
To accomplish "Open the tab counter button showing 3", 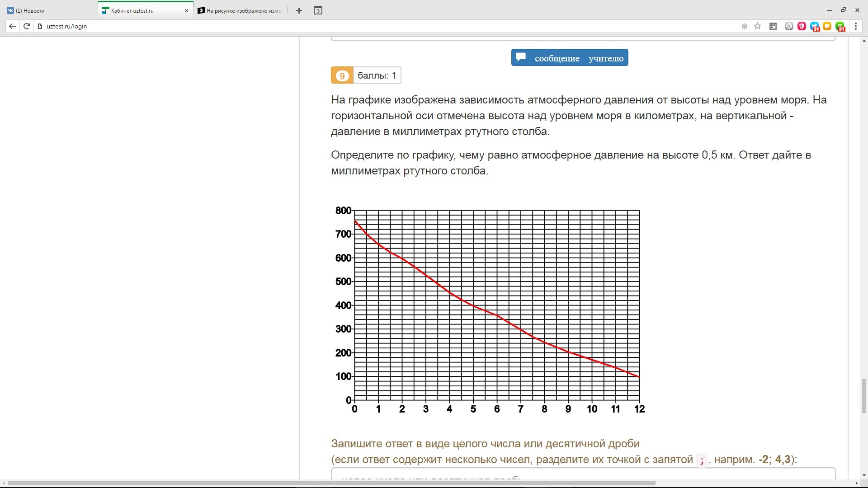I will 318,10.
